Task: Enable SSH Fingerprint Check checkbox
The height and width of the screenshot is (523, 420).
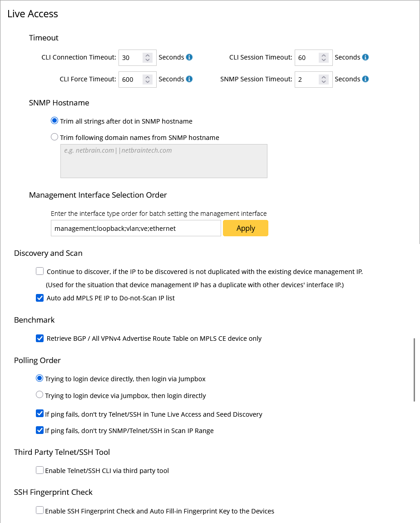Action: point(40,510)
